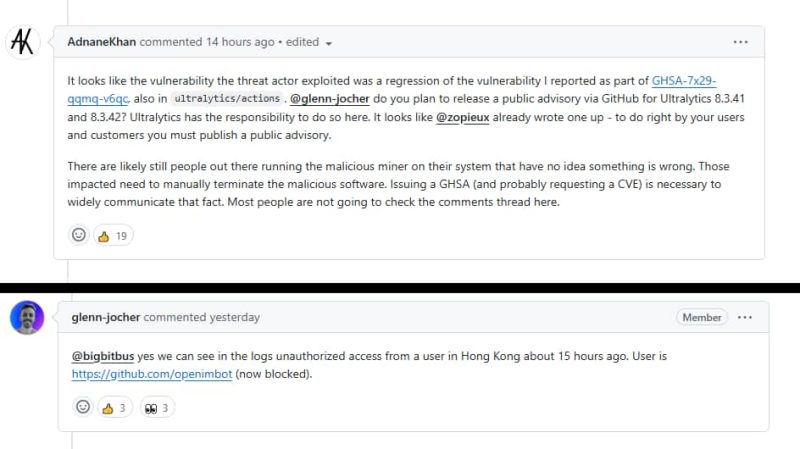
Task: Open options menu on glenn-jocher's comment
Action: point(745,317)
